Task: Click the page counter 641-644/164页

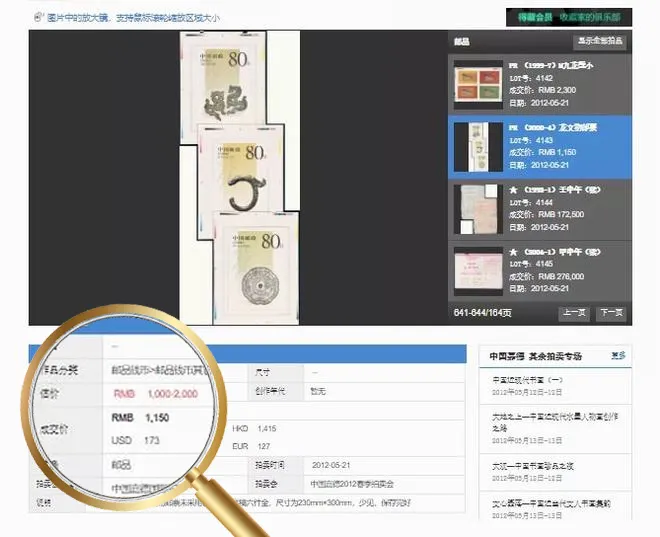Action: coord(483,313)
